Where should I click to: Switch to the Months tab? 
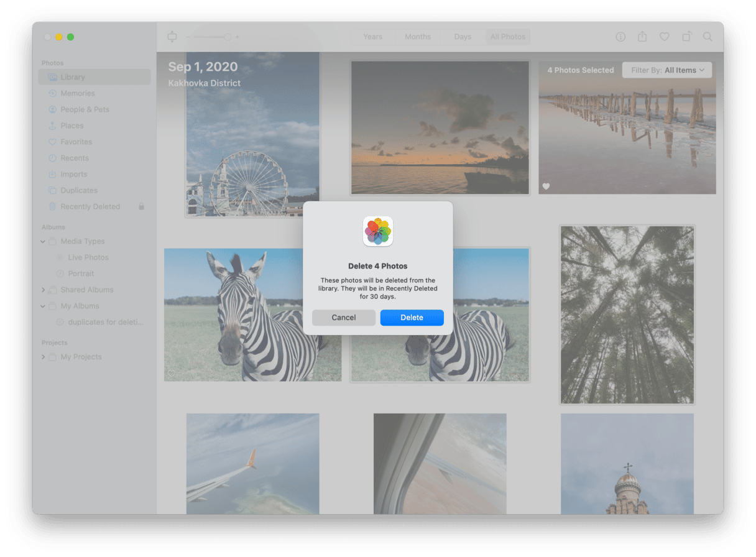point(417,37)
